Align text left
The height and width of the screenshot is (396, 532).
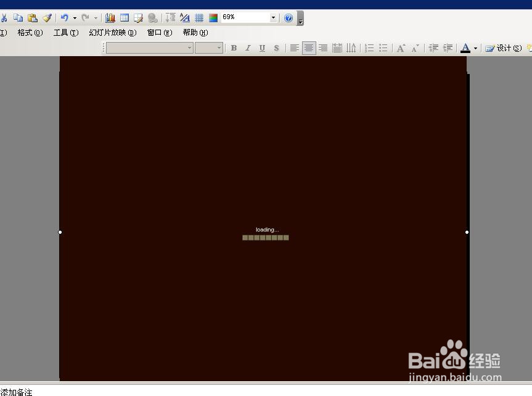pyautogui.click(x=294, y=48)
